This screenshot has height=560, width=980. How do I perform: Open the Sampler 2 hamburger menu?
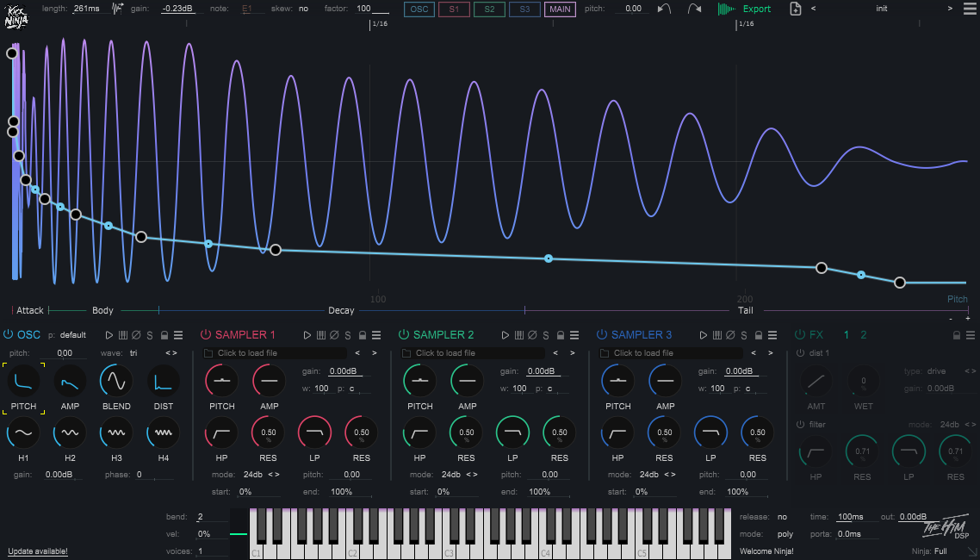574,335
